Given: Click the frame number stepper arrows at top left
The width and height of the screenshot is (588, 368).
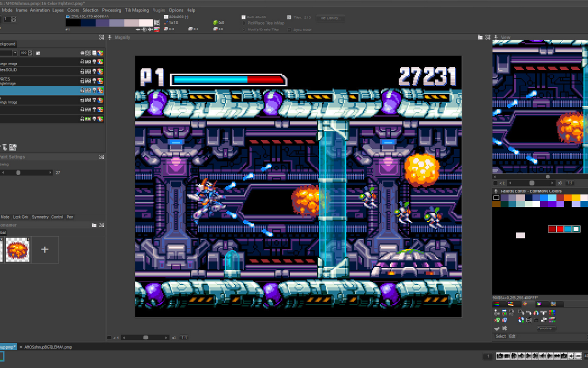Looking at the screenshot, I should coord(14,18).
